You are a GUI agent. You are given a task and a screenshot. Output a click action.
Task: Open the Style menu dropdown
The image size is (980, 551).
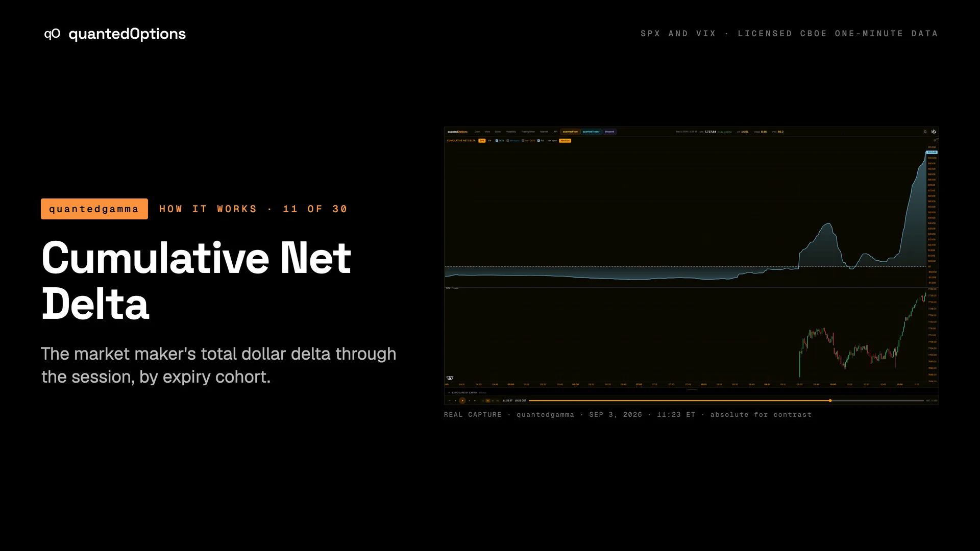[x=498, y=132]
